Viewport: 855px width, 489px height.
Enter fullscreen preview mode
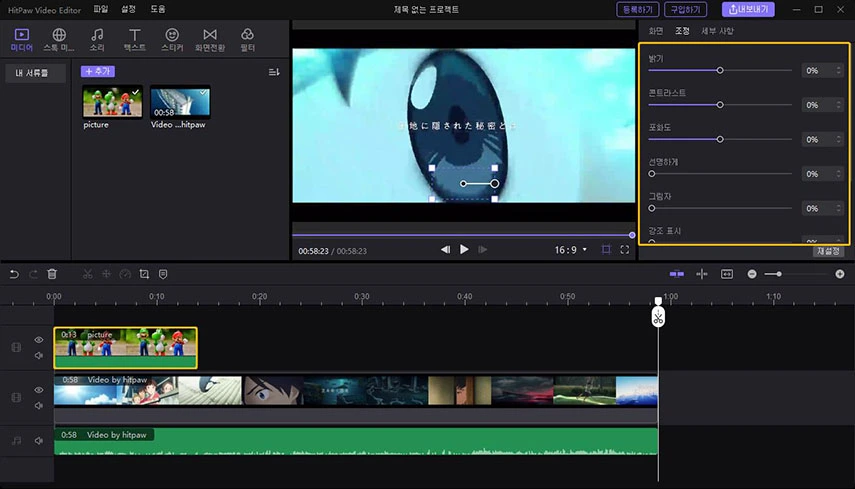click(x=625, y=250)
